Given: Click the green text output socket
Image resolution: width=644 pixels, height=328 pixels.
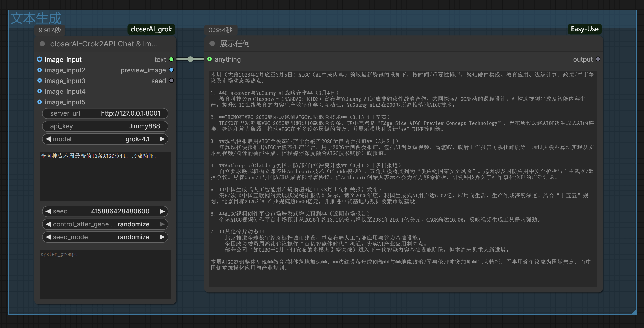Looking at the screenshot, I should (171, 59).
